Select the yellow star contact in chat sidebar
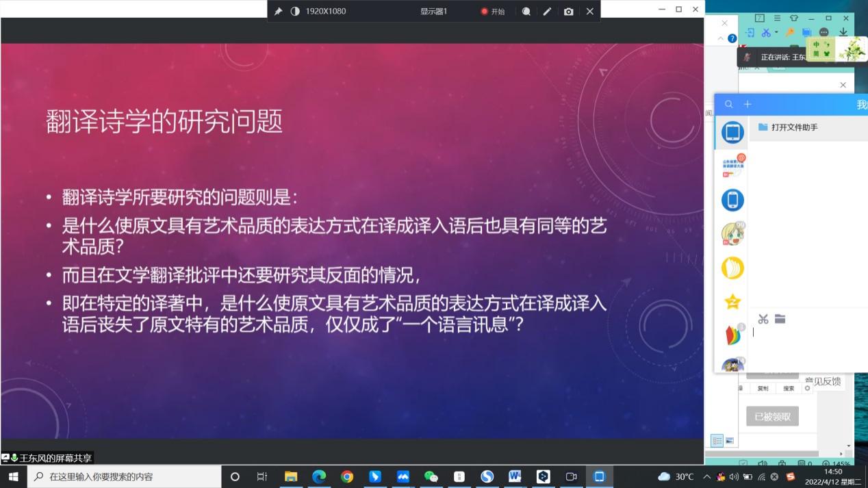This screenshot has height=488, width=868. coord(732,302)
